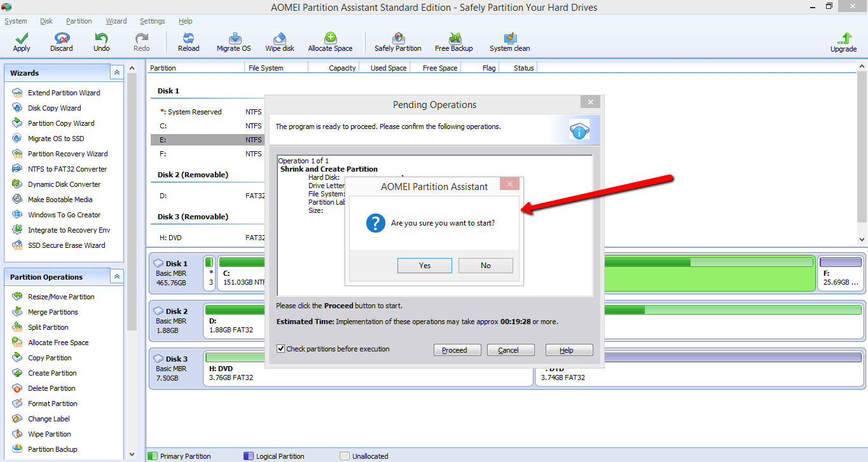Select Create Partition operation
Screen dimensions: 868x462
pyautogui.click(x=52, y=373)
